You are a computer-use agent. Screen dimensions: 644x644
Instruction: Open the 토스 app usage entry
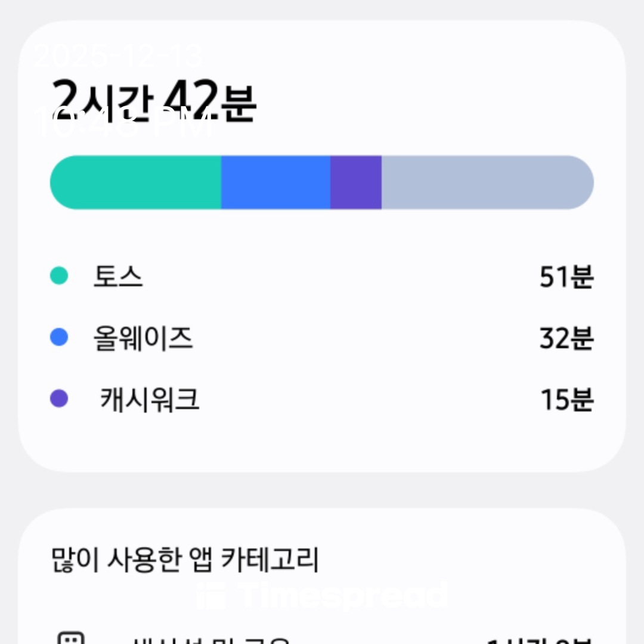(x=118, y=277)
